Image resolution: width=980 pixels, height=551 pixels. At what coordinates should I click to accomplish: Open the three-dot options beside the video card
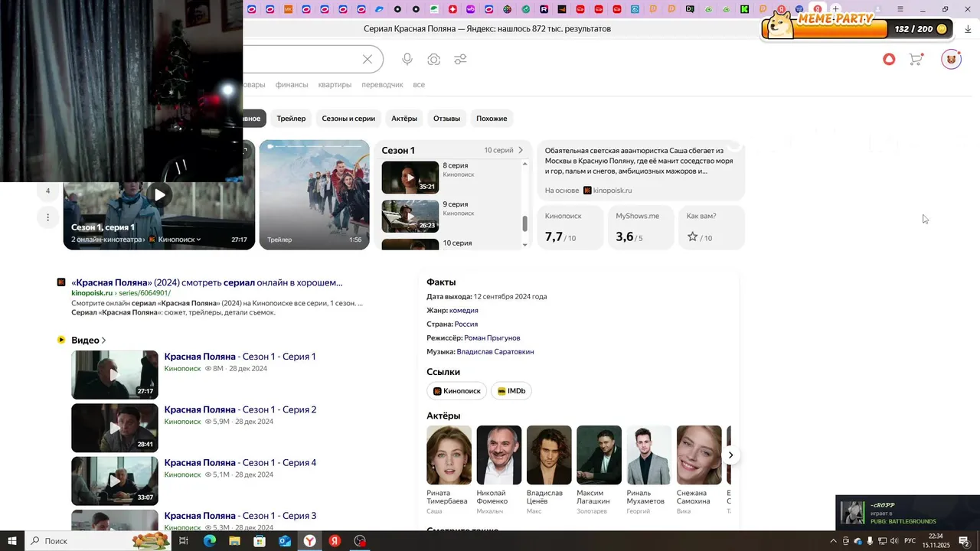[47, 217]
